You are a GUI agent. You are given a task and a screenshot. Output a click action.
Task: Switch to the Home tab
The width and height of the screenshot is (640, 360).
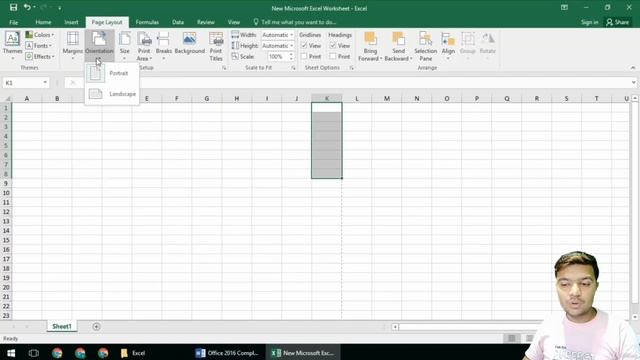[43, 22]
